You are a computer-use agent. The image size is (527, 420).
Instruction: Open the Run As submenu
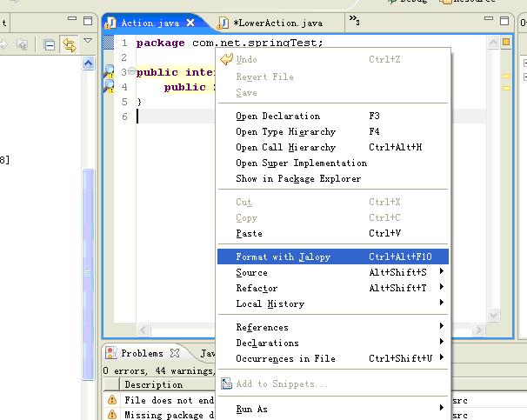[x=333, y=409]
